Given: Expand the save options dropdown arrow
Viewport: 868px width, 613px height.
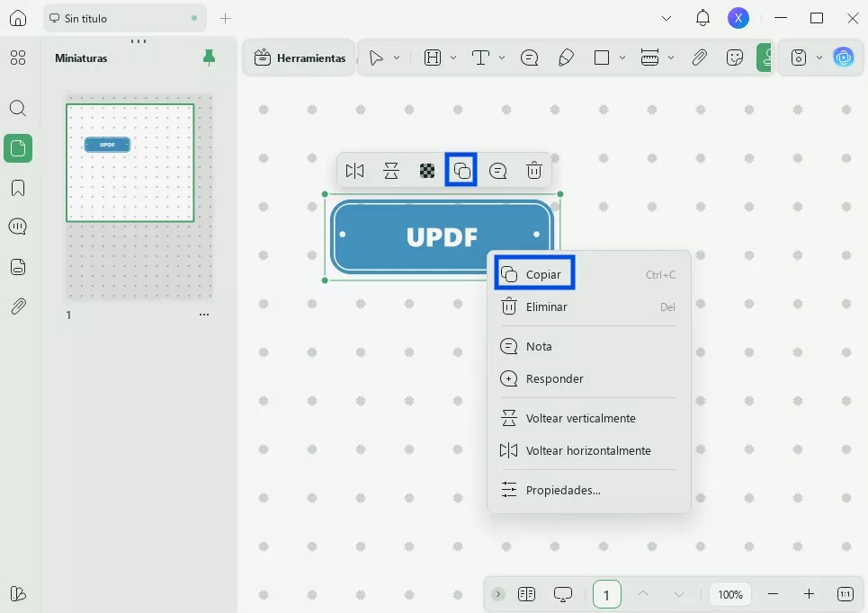Looking at the screenshot, I should point(819,58).
